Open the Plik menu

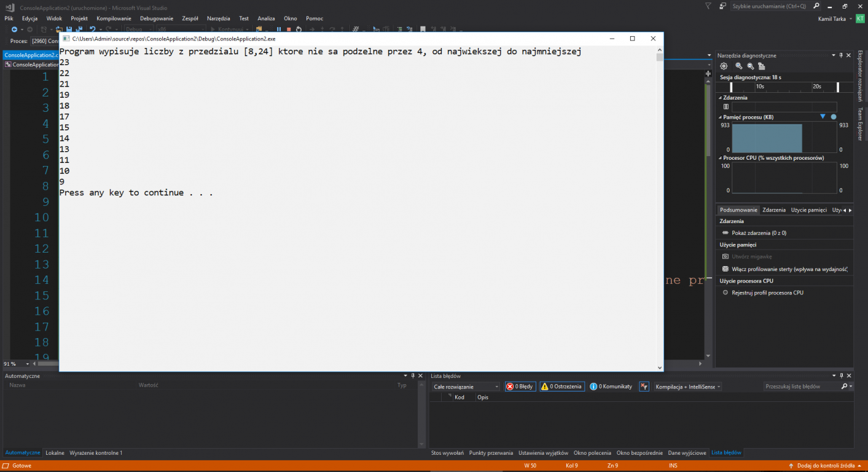pos(9,18)
